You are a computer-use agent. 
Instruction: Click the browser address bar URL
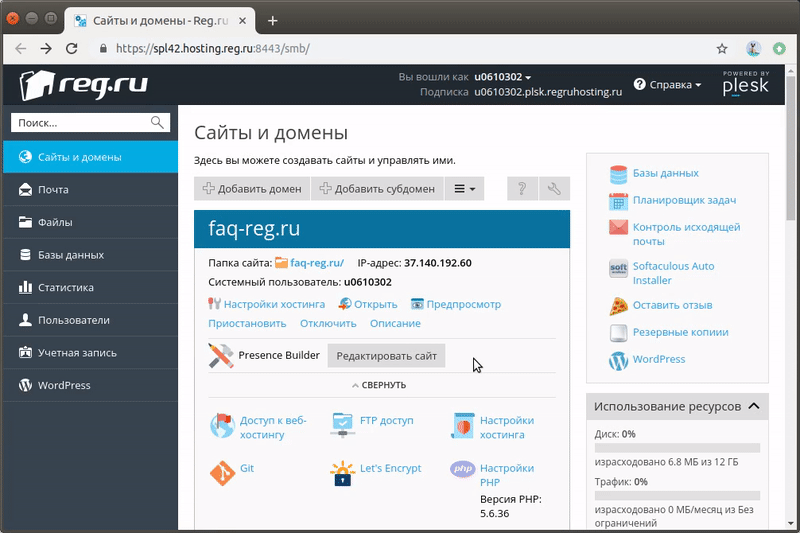[x=213, y=48]
